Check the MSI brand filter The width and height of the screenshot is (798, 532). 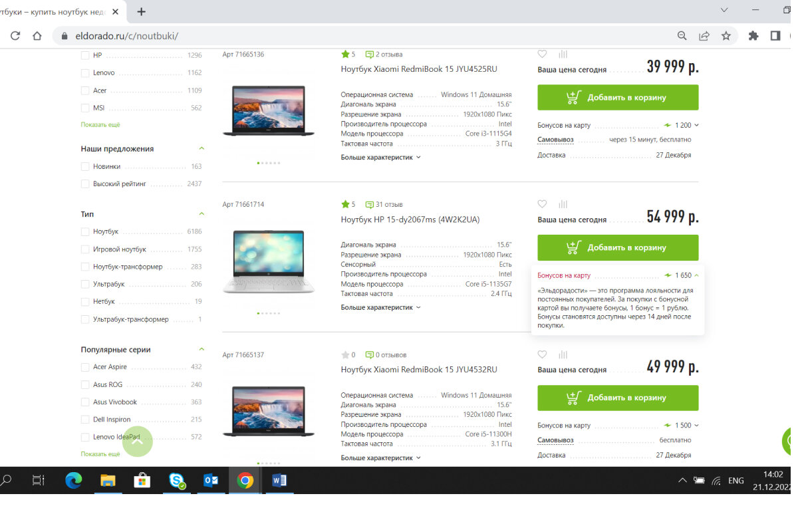click(84, 108)
